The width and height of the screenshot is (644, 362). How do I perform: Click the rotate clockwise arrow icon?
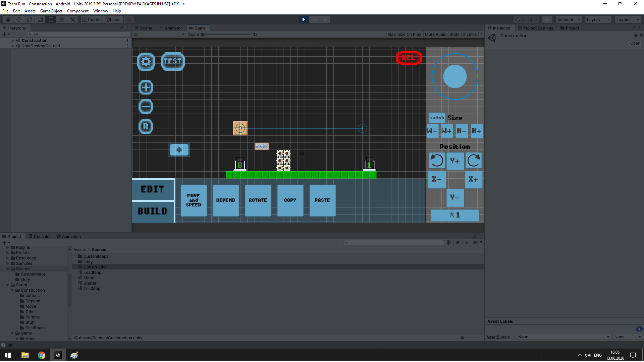tap(474, 161)
